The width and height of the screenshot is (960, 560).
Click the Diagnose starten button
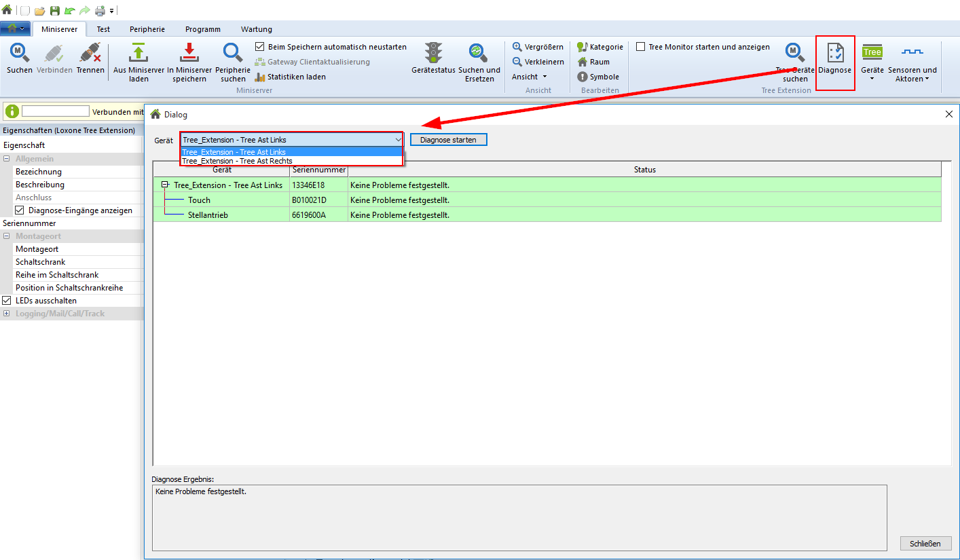tap(448, 140)
